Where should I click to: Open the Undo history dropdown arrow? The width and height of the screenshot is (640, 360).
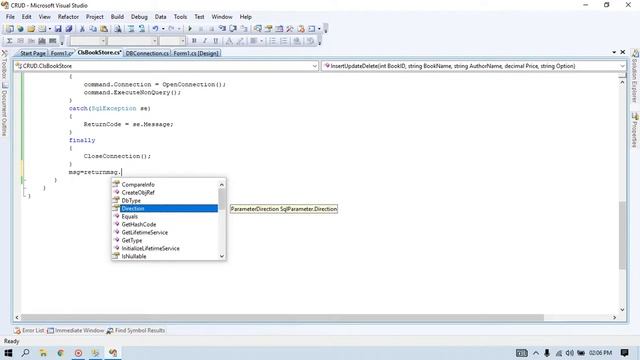pyautogui.click(x=163, y=29)
